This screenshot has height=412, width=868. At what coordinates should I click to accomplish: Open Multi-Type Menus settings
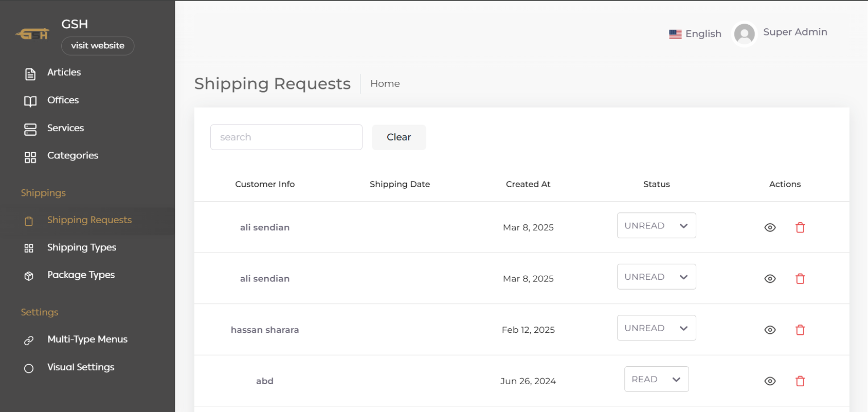pyautogui.click(x=87, y=339)
